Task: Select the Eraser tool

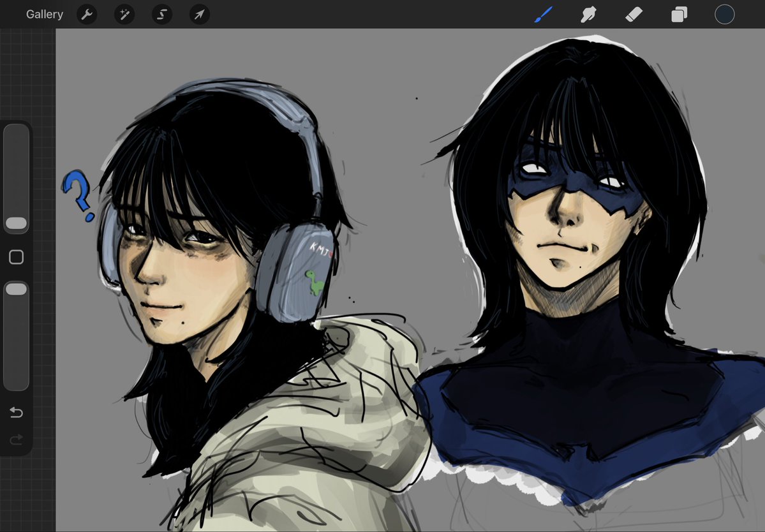Action: click(634, 14)
